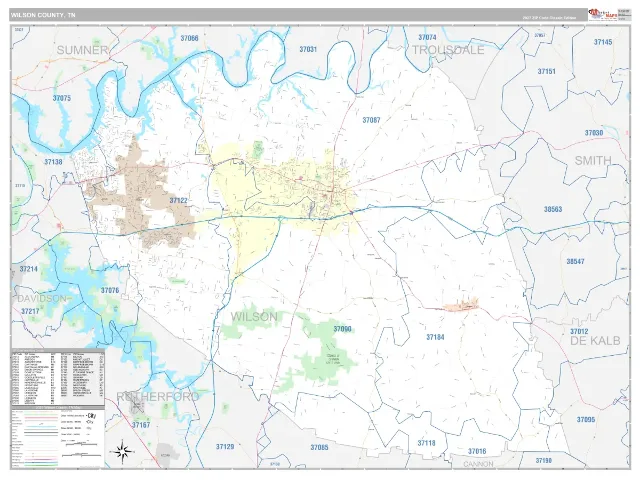The height and width of the screenshot is (480, 640).
Task: Click ZIP code label 37030
Action: 594,133
